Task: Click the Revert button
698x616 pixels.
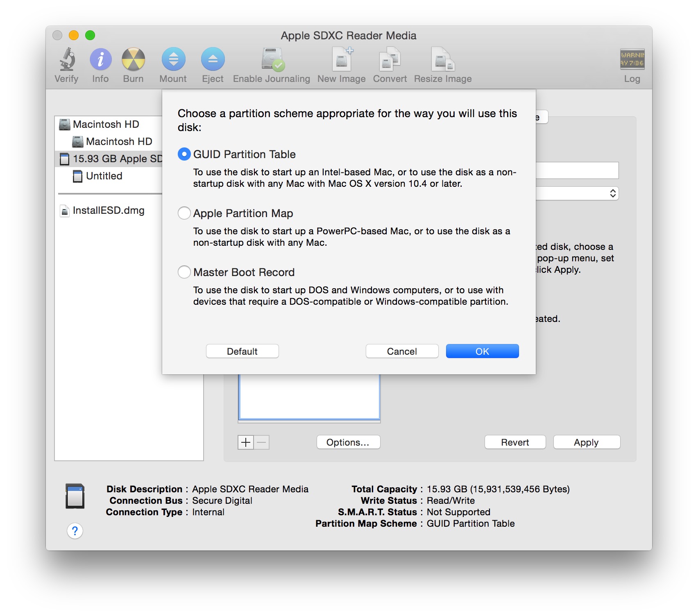Action: (515, 442)
